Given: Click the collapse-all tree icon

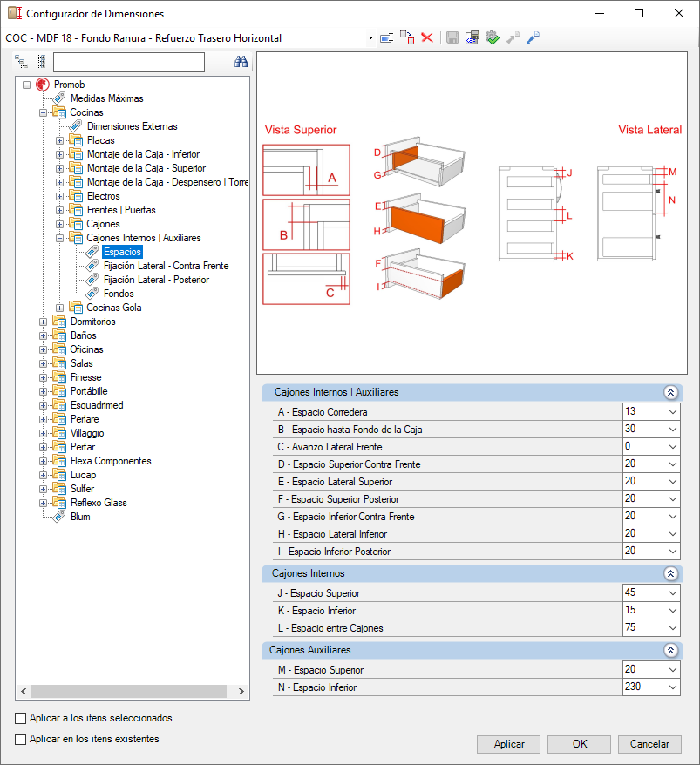Looking at the screenshot, I should pyautogui.click(x=42, y=62).
